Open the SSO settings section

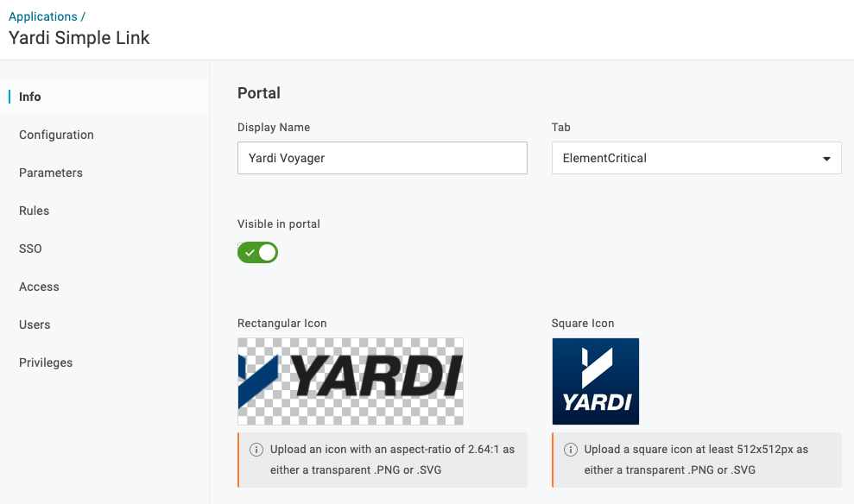[30, 249]
